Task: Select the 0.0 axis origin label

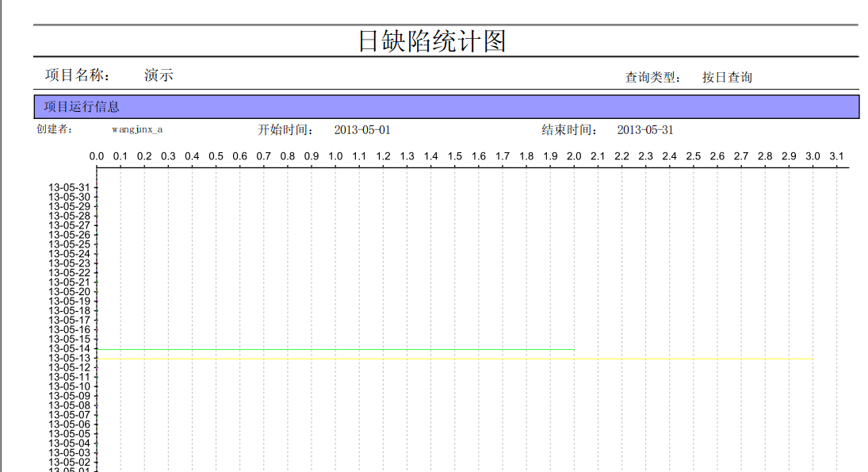Action: point(97,156)
